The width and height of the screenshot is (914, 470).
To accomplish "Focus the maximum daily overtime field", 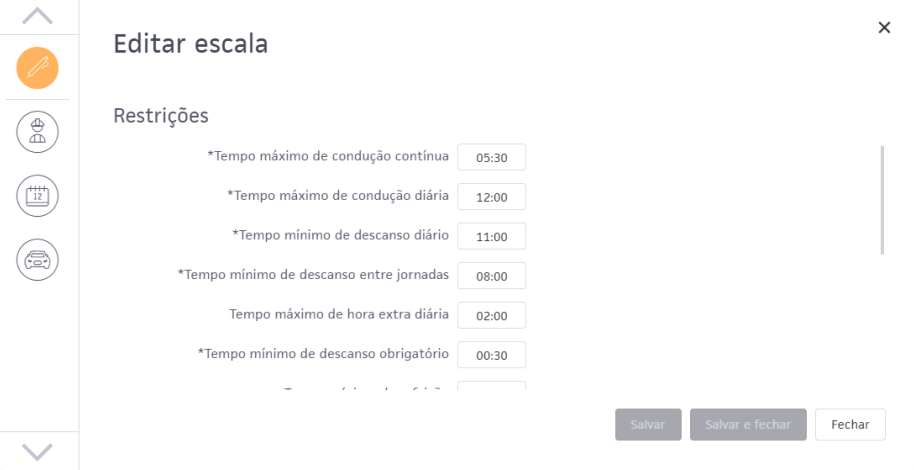I will coord(491,316).
